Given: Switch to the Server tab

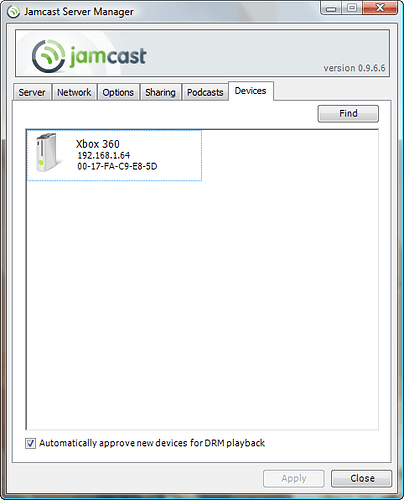Looking at the screenshot, I should point(32,92).
